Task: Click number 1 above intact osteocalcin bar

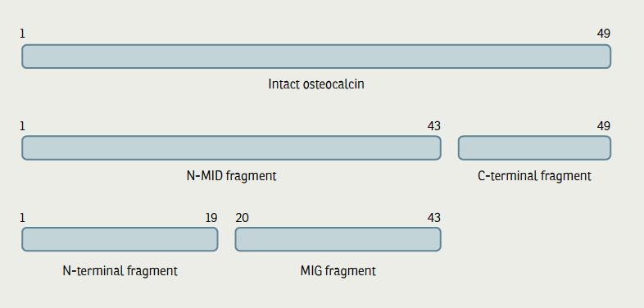Action: pyautogui.click(x=23, y=34)
